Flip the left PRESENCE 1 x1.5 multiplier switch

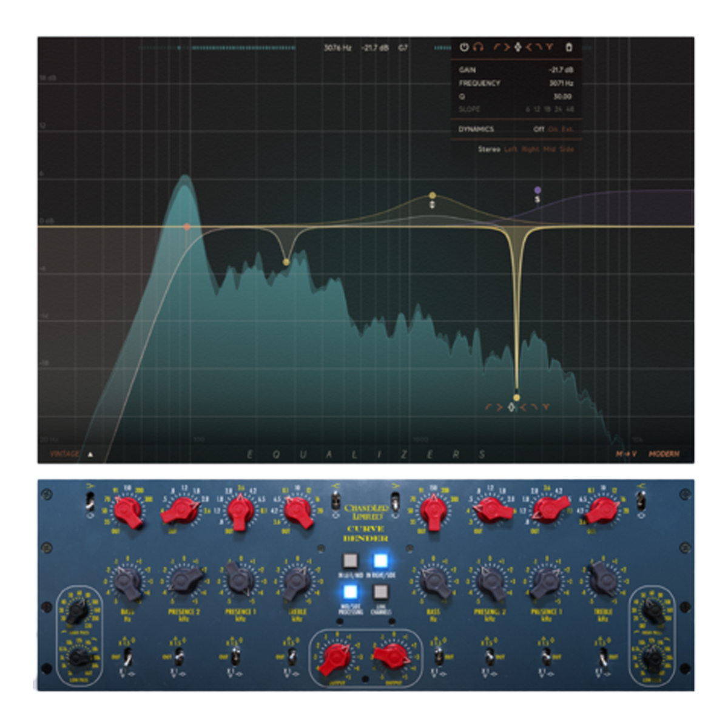point(235,656)
